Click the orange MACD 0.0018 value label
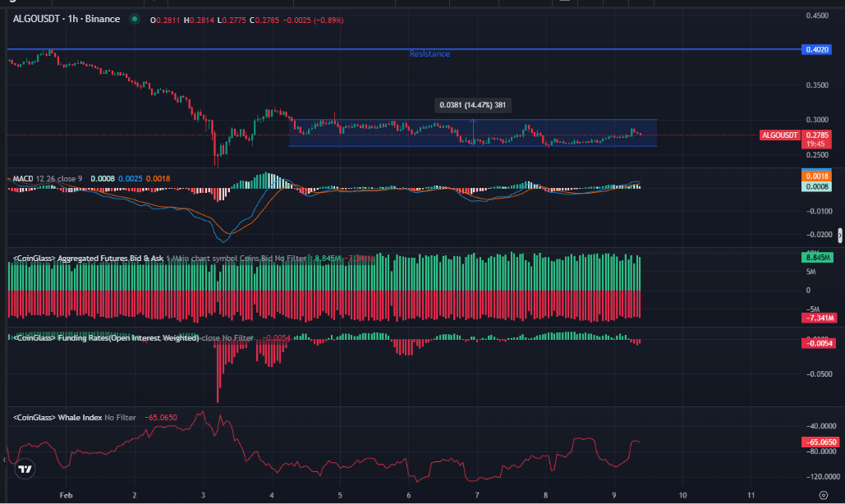 pyautogui.click(x=817, y=176)
